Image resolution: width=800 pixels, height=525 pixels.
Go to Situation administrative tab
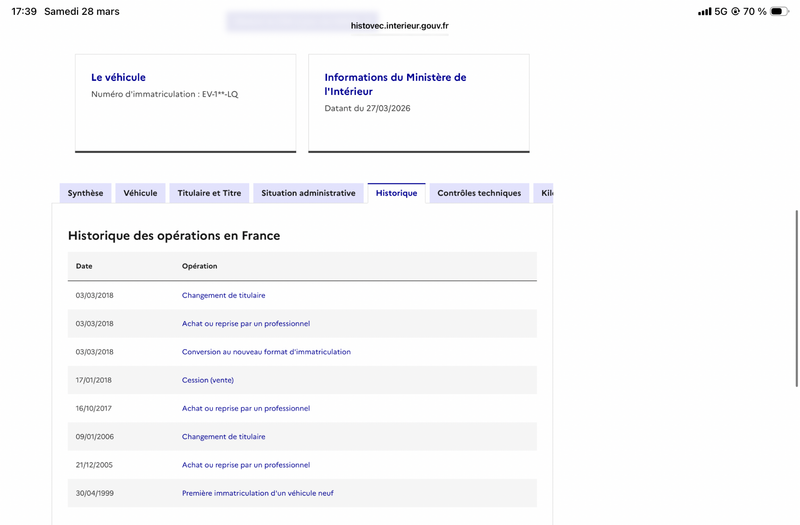click(x=308, y=193)
